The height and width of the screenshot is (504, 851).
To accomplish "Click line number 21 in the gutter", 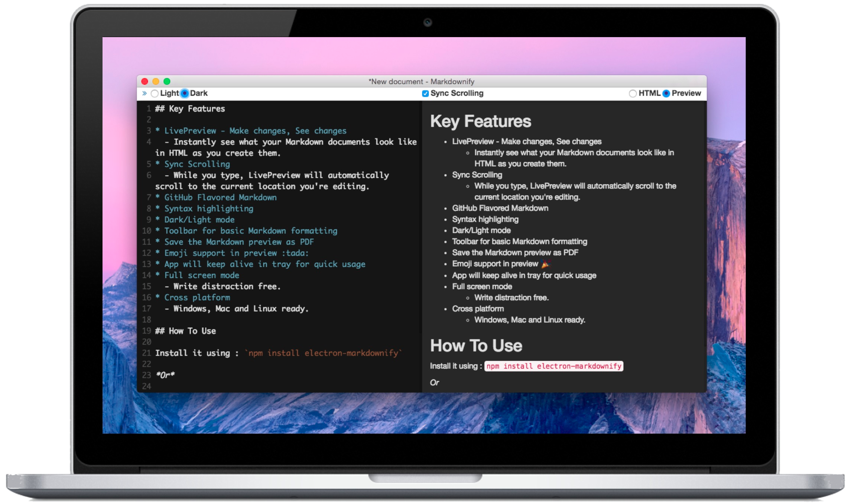I will [146, 353].
